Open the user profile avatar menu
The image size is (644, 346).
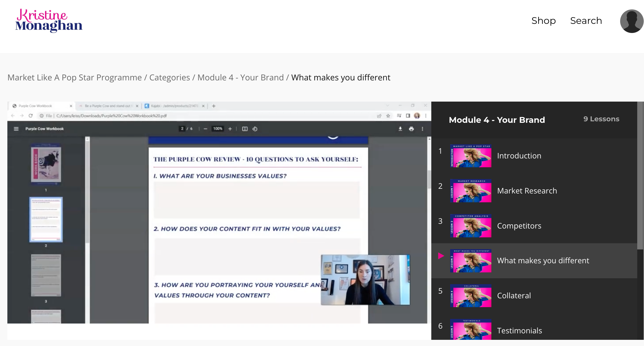pos(631,21)
